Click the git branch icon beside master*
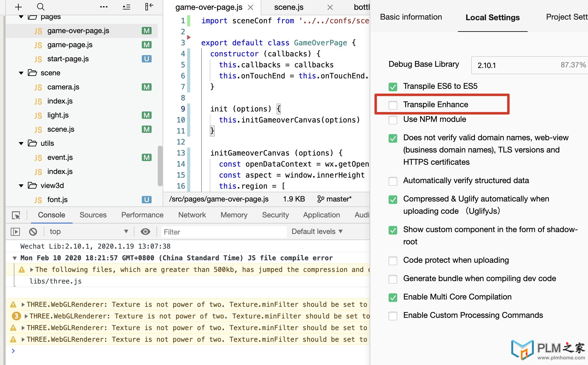Screen dimensions: 588x365 [321, 199]
